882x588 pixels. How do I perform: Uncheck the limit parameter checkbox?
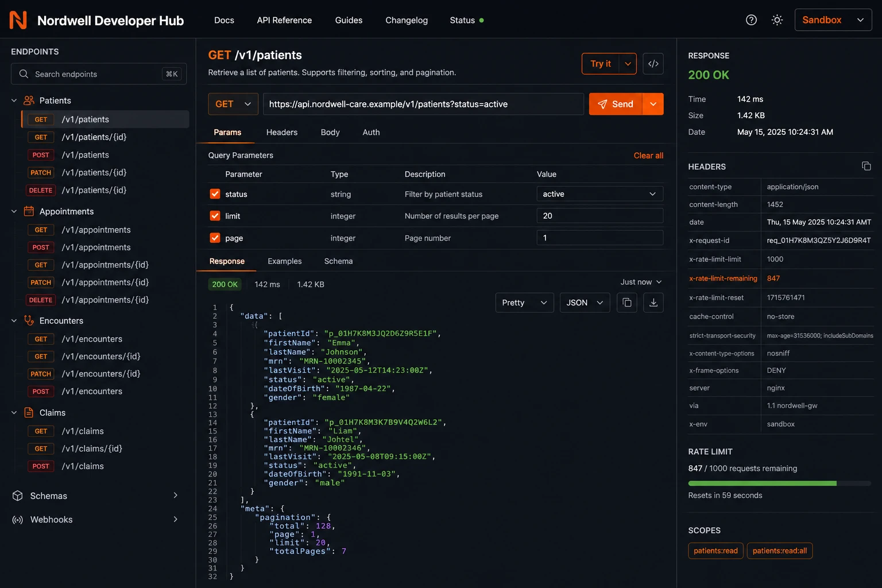pyautogui.click(x=215, y=216)
